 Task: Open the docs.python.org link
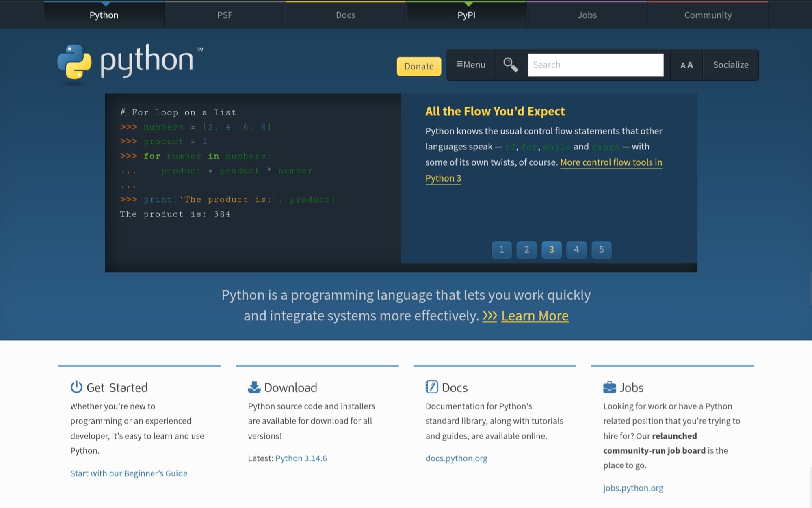[x=456, y=458]
